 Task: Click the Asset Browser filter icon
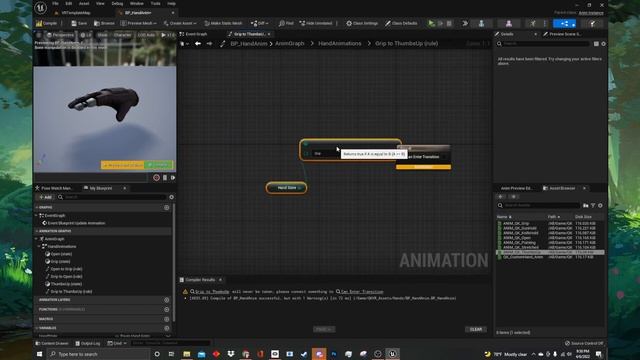coord(593,205)
